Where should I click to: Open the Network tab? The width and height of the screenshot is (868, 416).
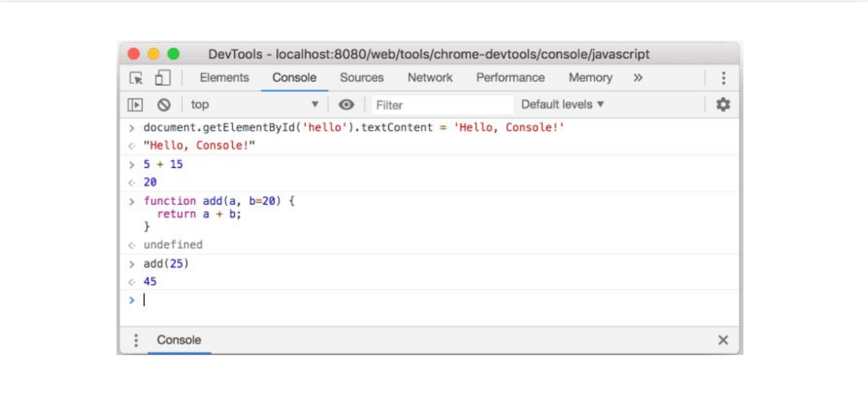430,78
